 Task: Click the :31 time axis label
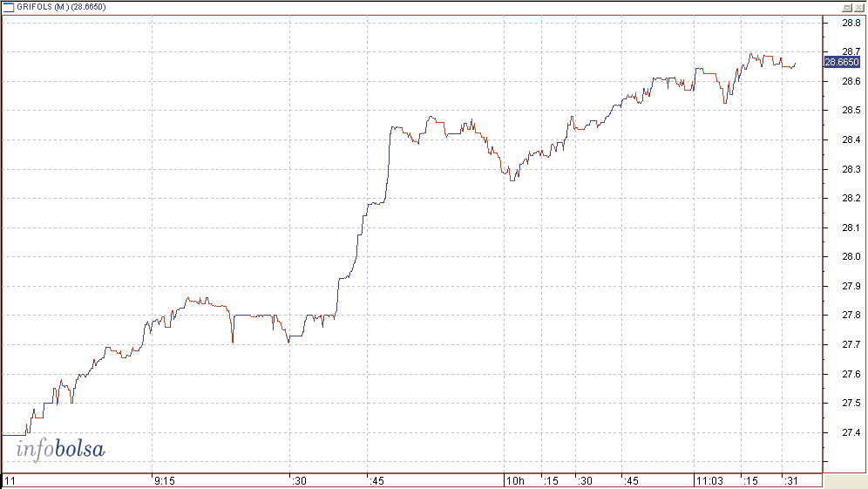click(791, 480)
